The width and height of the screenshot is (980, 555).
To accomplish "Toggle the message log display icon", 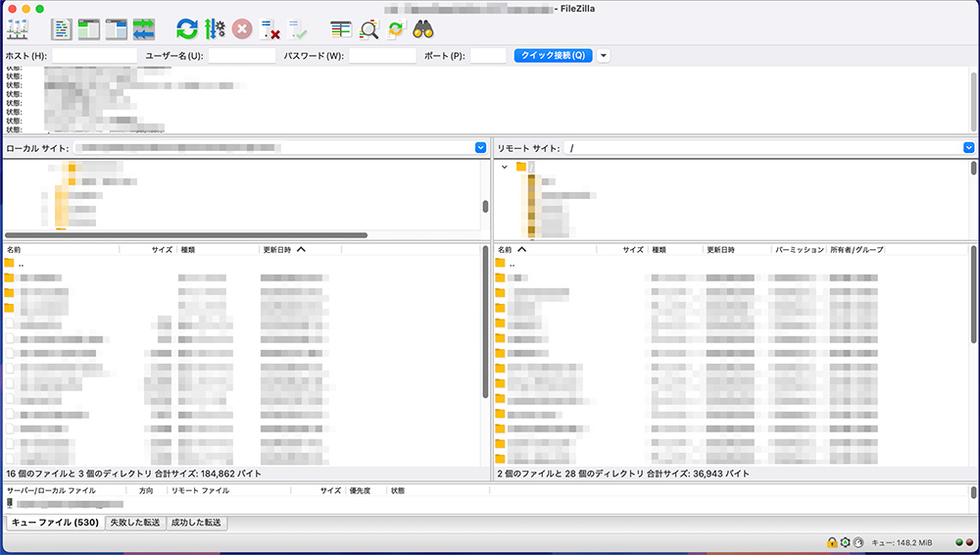I will point(62,29).
